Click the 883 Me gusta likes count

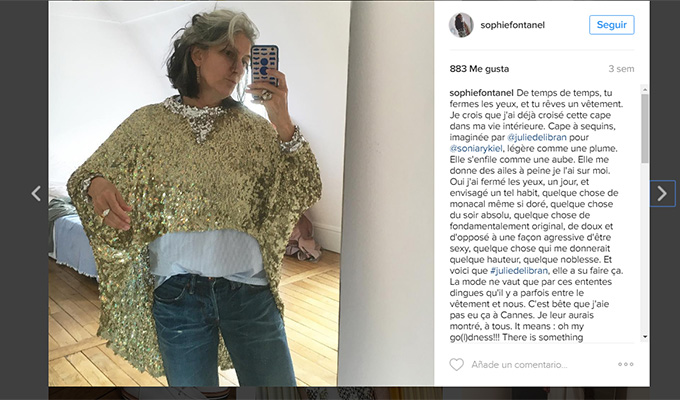pos(479,69)
